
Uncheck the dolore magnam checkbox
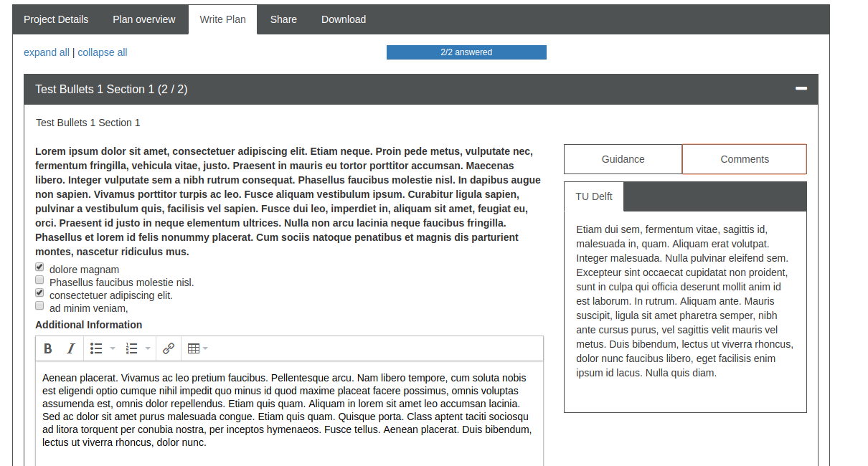[39, 267]
